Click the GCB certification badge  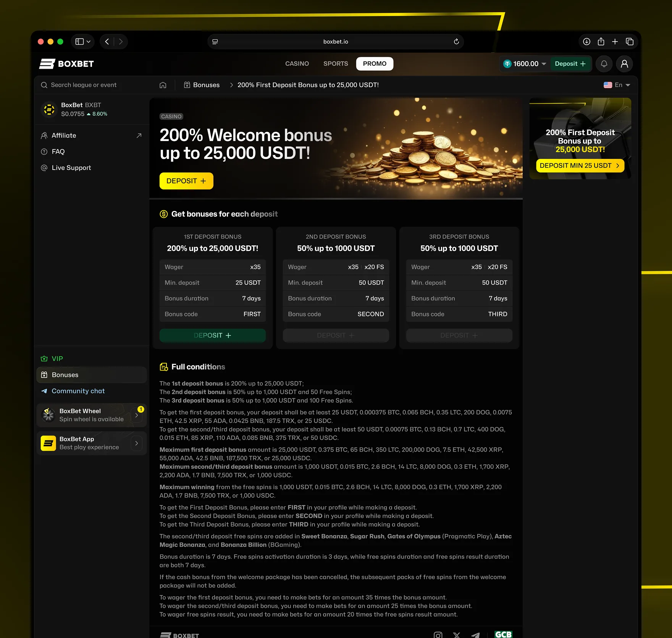point(503,634)
